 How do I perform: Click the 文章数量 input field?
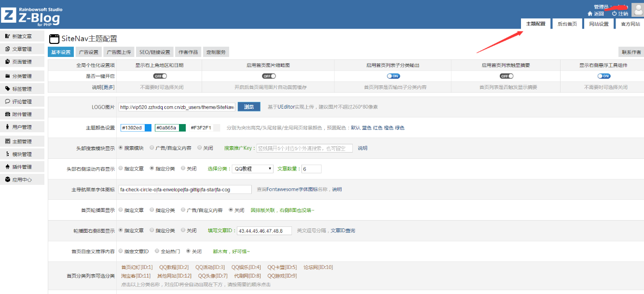tap(311, 168)
